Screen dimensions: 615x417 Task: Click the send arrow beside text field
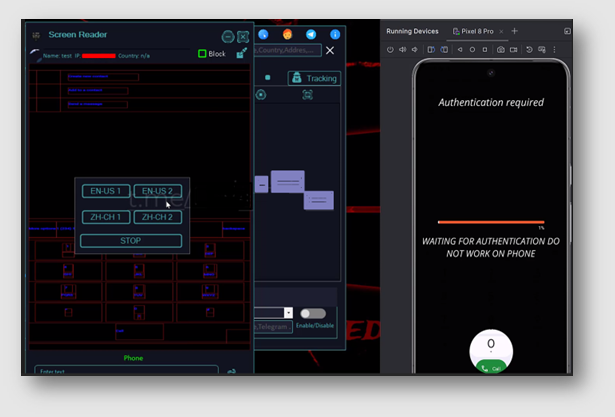231,371
